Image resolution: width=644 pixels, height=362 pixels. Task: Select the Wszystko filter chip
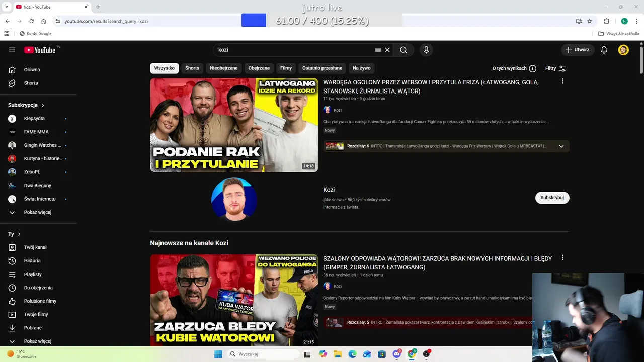[x=165, y=68]
